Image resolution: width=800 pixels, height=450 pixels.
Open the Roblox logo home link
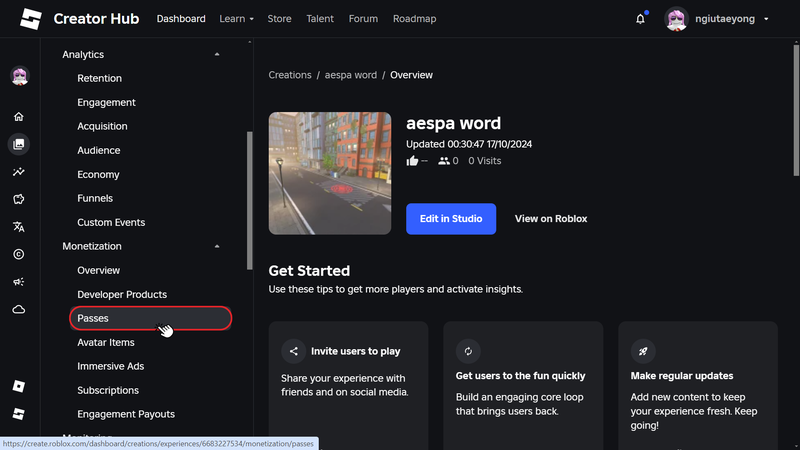point(31,19)
